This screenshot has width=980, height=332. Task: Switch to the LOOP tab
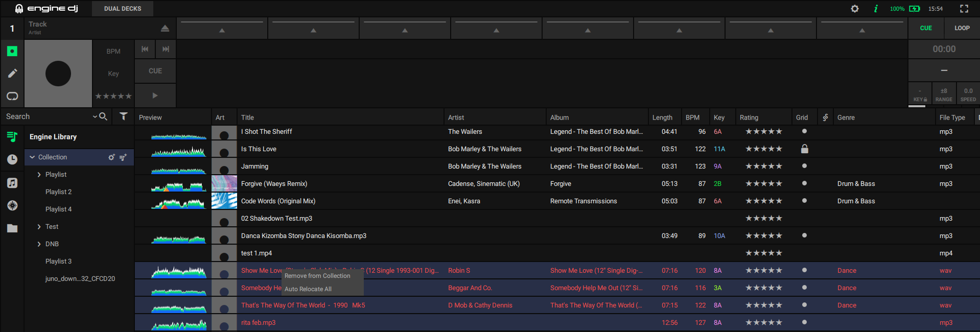click(962, 28)
